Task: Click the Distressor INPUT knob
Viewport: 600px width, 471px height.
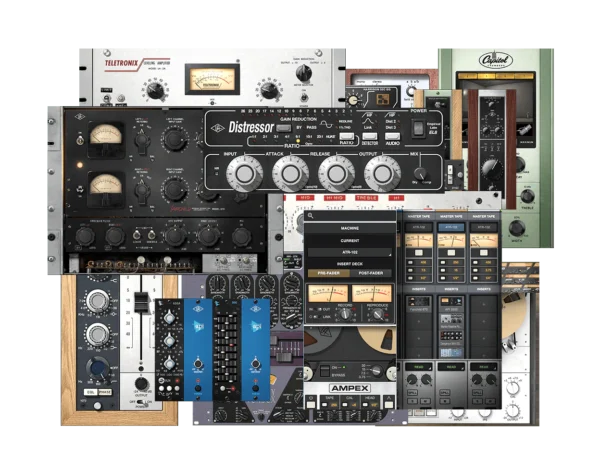Action: tap(243, 174)
